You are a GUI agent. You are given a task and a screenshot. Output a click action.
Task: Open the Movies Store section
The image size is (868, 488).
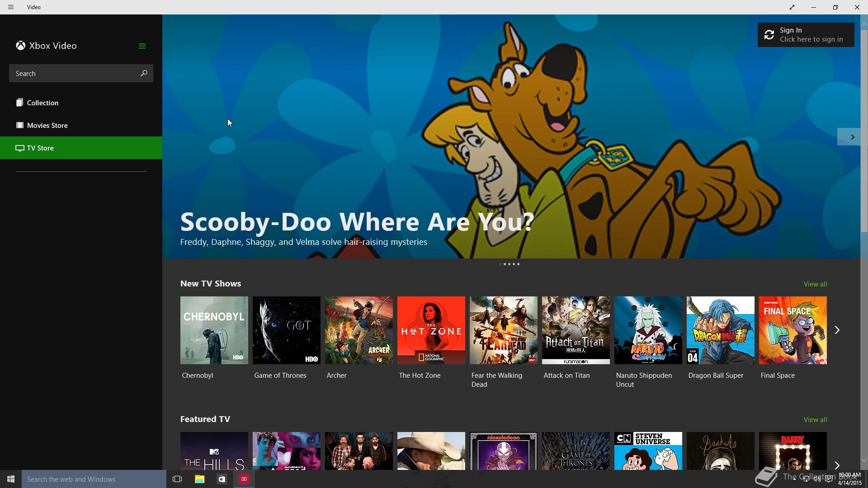click(81, 125)
